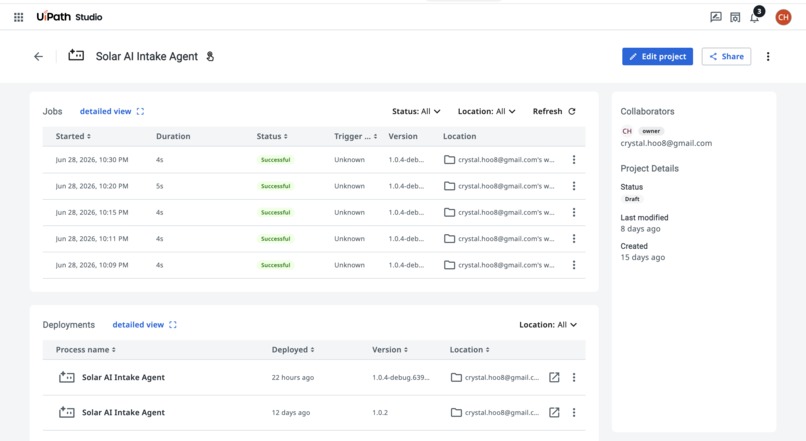Sort jobs by Status column
This screenshot has height=441, width=806.
pos(272,136)
